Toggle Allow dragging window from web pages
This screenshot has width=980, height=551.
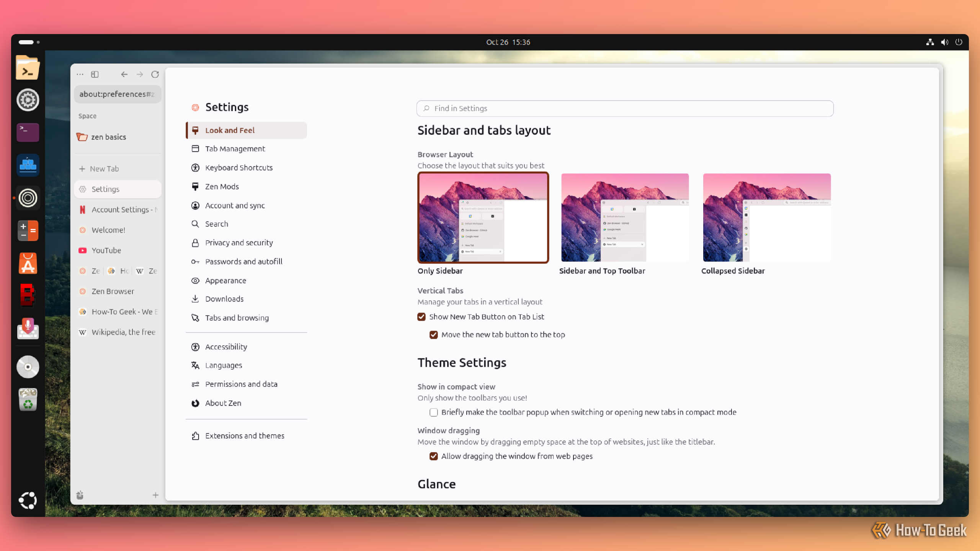coord(433,456)
